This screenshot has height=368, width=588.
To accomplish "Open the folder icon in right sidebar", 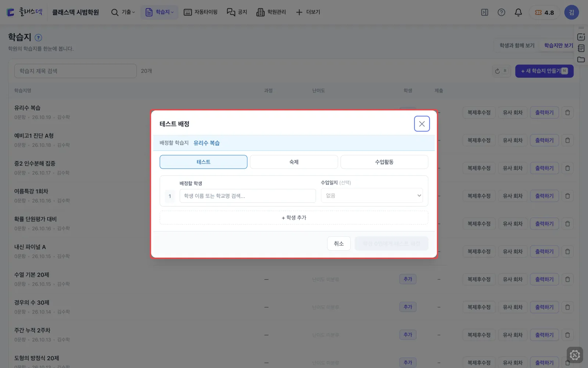I will [x=581, y=60].
